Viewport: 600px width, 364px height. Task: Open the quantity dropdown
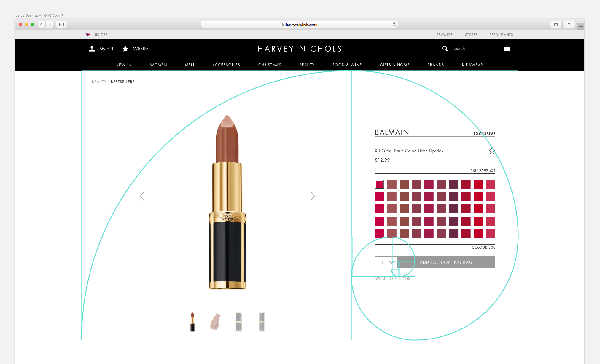pyautogui.click(x=386, y=262)
